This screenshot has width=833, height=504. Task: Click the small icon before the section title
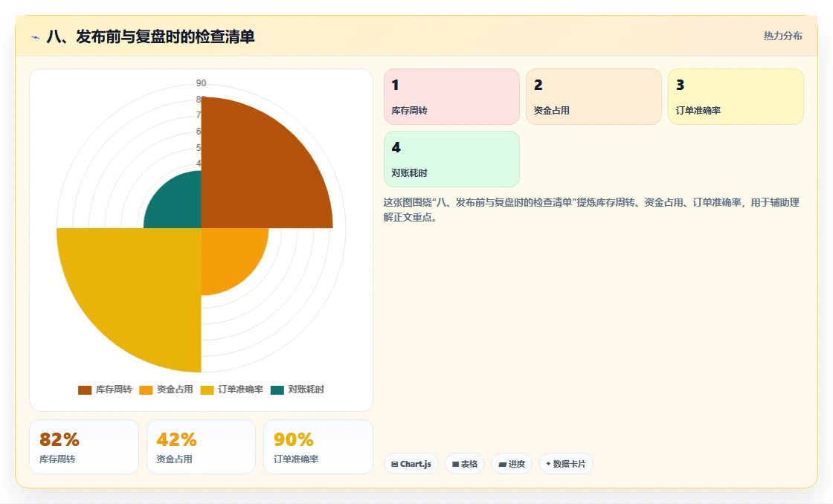point(36,37)
